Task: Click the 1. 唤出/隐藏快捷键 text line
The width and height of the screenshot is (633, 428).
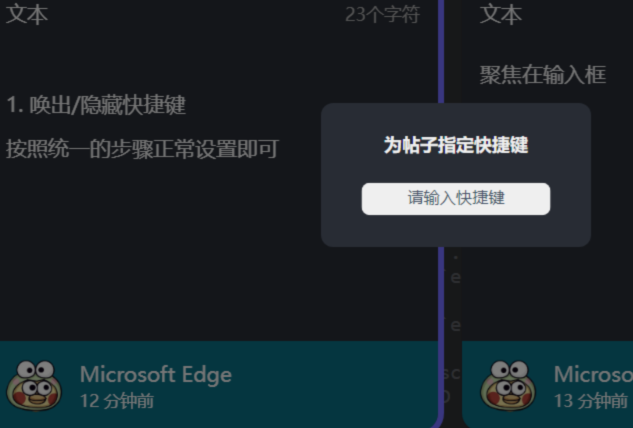Action: tap(96, 105)
